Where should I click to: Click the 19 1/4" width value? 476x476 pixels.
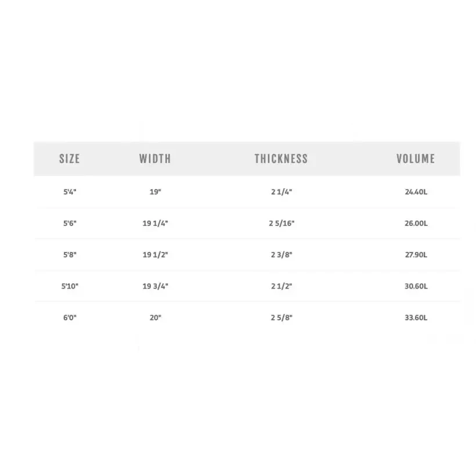155,223
